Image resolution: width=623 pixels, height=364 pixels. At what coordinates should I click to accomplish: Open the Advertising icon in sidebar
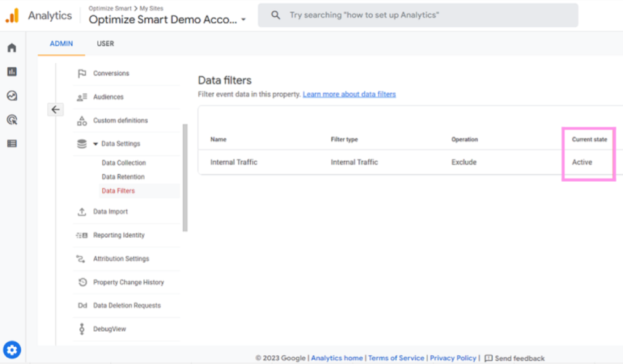click(x=12, y=120)
